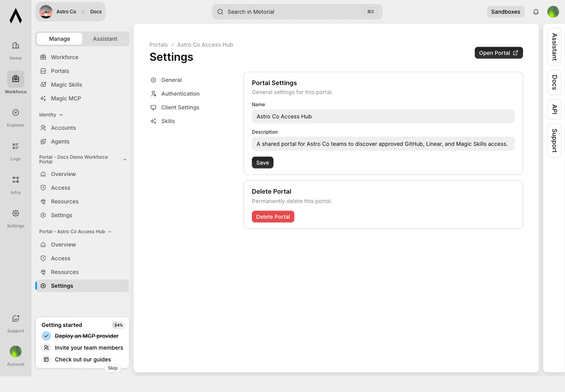Open Magic MCP in the sidebar

[x=82, y=98]
